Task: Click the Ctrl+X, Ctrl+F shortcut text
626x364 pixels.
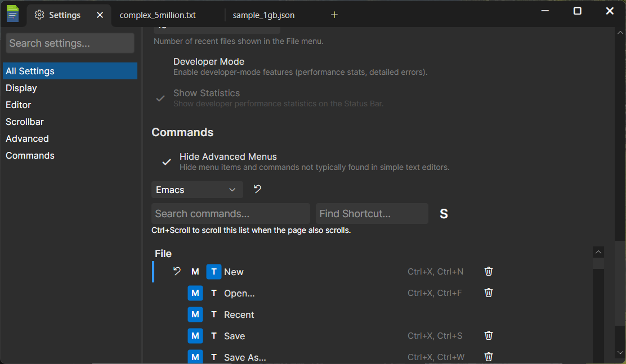Action: point(435,293)
